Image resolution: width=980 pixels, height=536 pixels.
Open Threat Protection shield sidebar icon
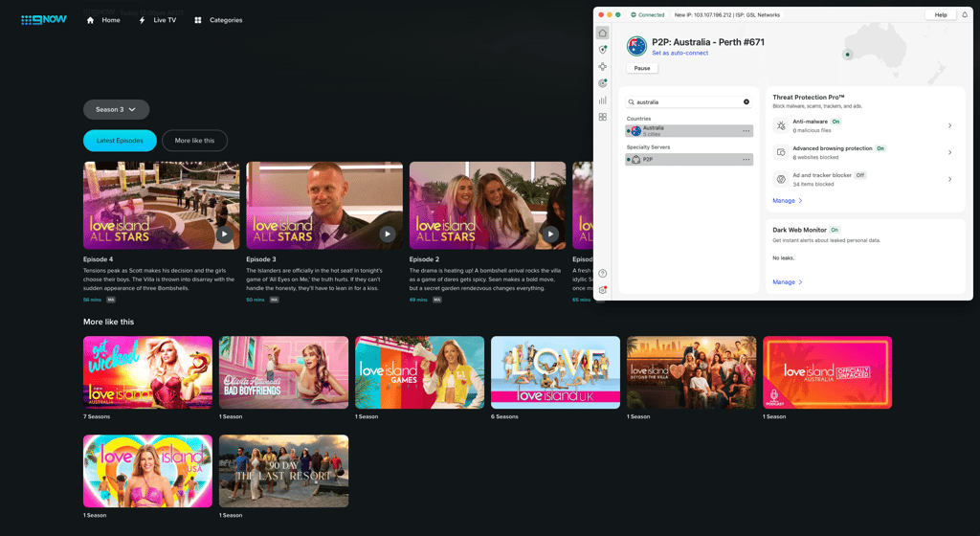[x=603, y=50]
